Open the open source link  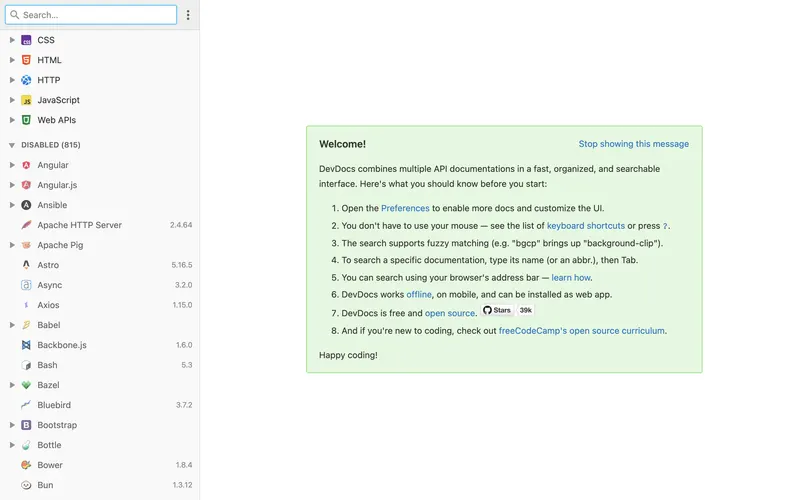[449, 313]
